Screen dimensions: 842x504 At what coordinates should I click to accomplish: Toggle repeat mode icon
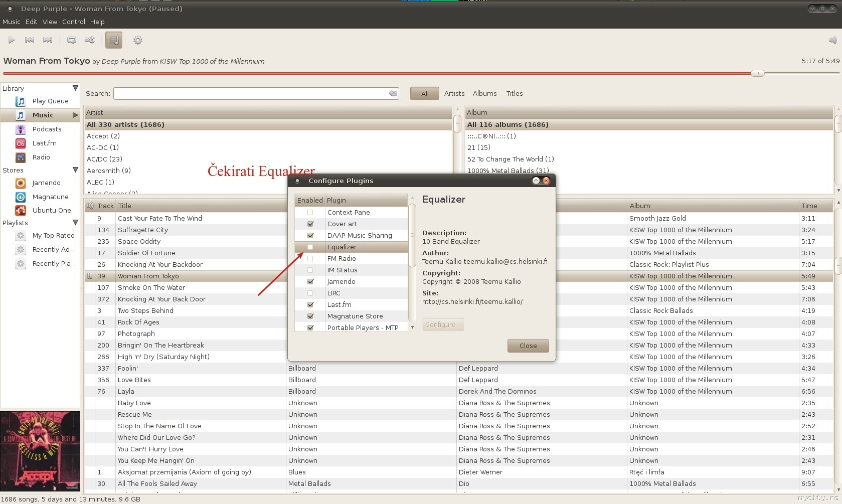72,40
